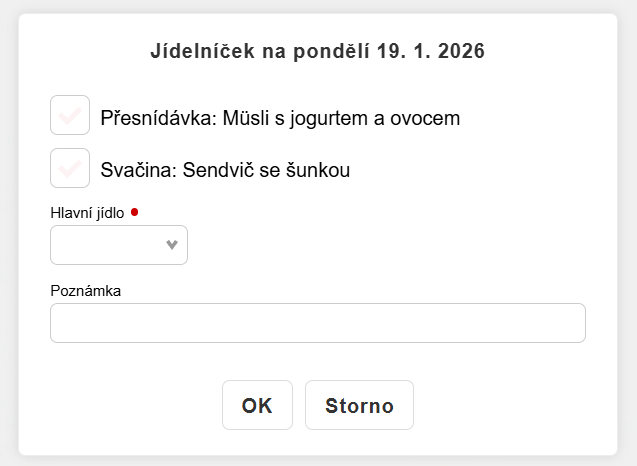Enable the Müsli s jogurtem a ovocem option
Image resolution: width=637 pixels, height=466 pixels.
pos(70,116)
